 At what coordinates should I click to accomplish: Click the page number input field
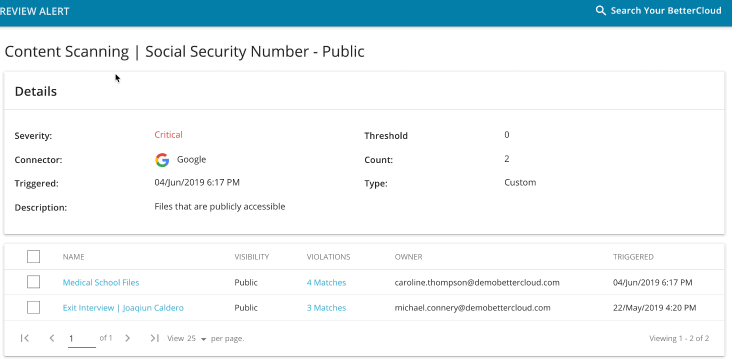point(82,339)
